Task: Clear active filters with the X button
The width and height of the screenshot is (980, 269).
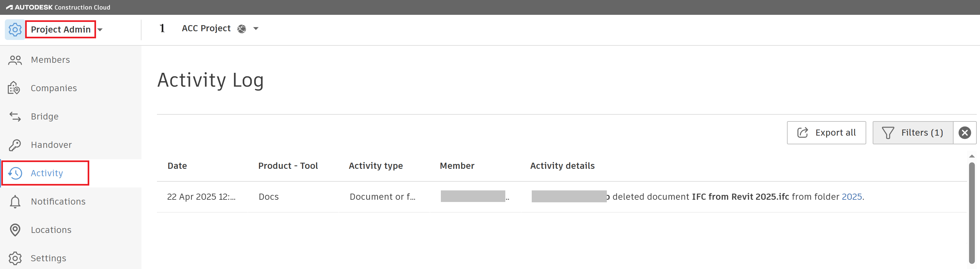Action: 965,133
